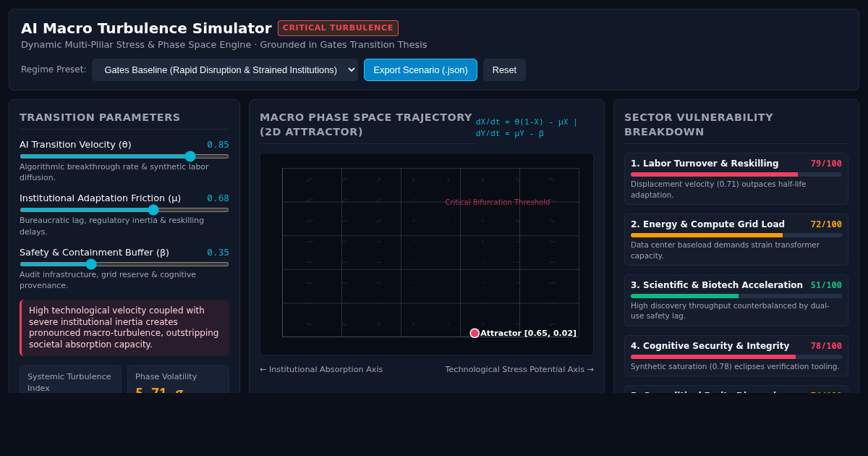The width and height of the screenshot is (868, 456).
Task: Adjust Institutional Adaptation Friction slider handle
Action: click(x=153, y=210)
